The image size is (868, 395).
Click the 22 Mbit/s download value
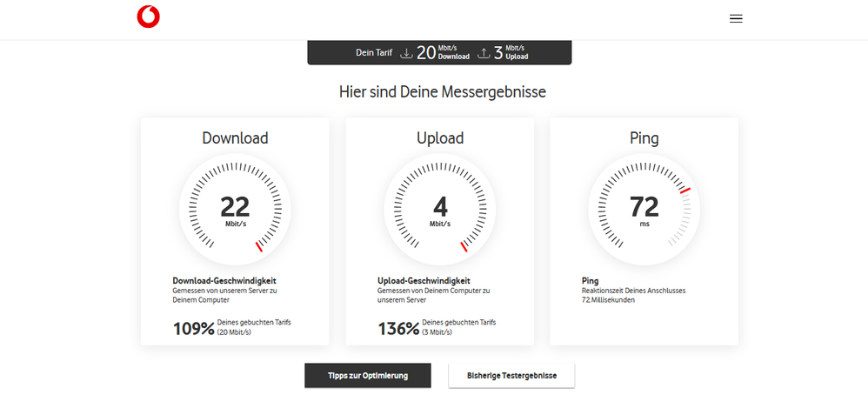pyautogui.click(x=236, y=211)
